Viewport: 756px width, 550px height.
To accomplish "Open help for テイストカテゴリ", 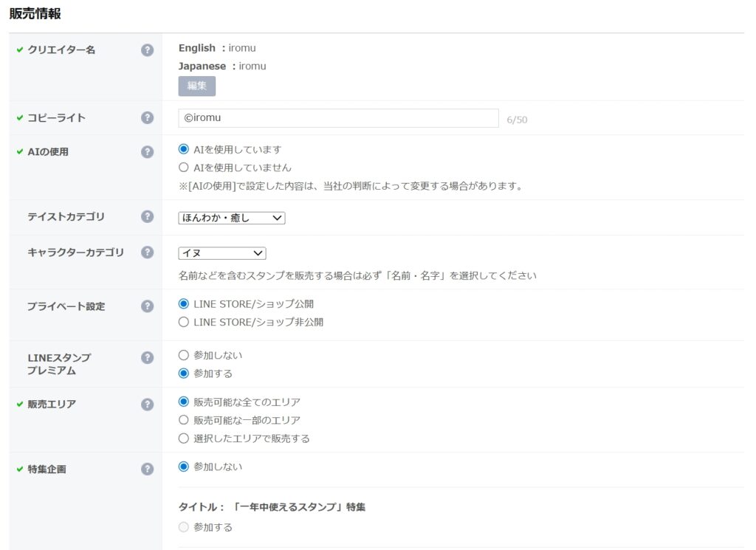I will pos(148,217).
